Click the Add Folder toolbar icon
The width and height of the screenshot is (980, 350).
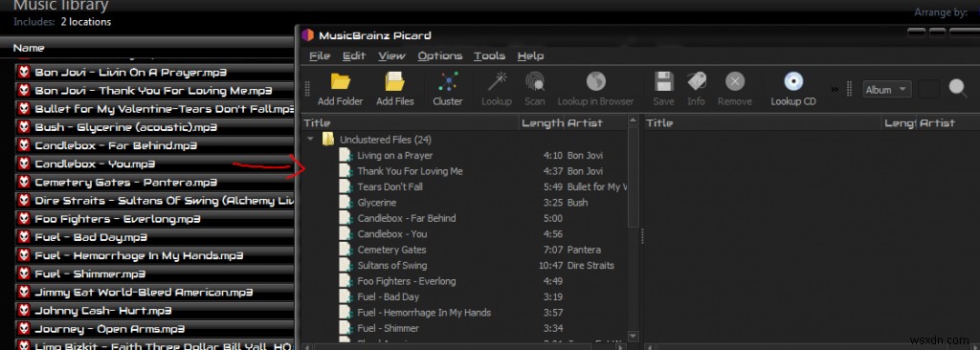pyautogui.click(x=341, y=82)
